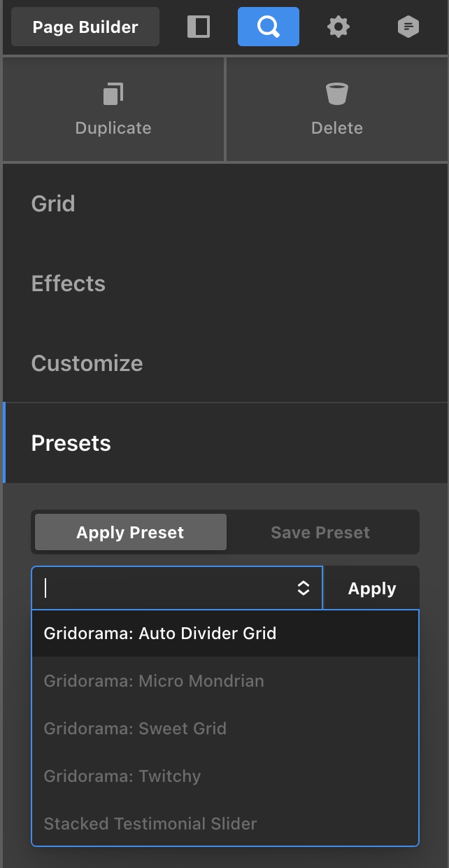The height and width of the screenshot is (868, 449).
Task: Open the Effects section
Action: click(225, 283)
